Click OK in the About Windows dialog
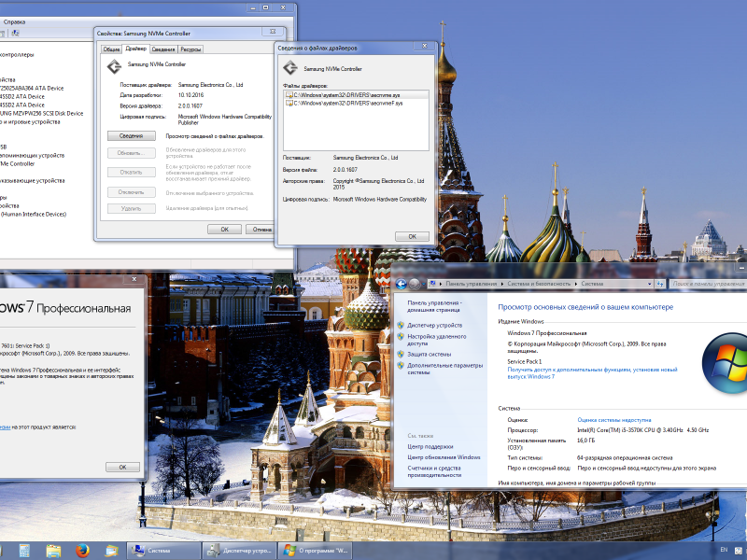Viewport: 747px width, 560px height. (x=122, y=467)
